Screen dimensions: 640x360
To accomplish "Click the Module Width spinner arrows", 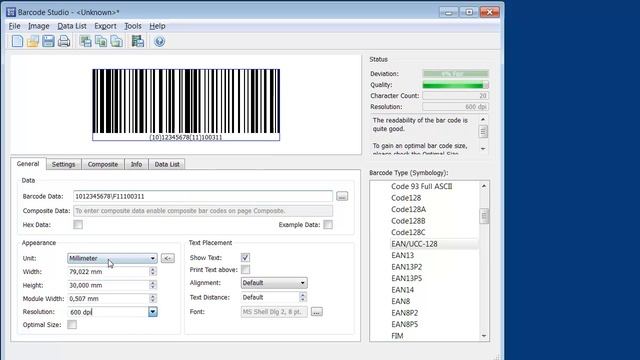I will (x=153, y=298).
